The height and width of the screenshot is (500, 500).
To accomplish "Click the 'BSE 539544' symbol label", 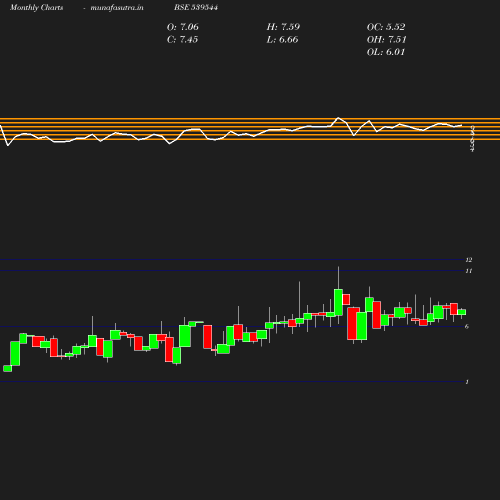I will point(196,7).
